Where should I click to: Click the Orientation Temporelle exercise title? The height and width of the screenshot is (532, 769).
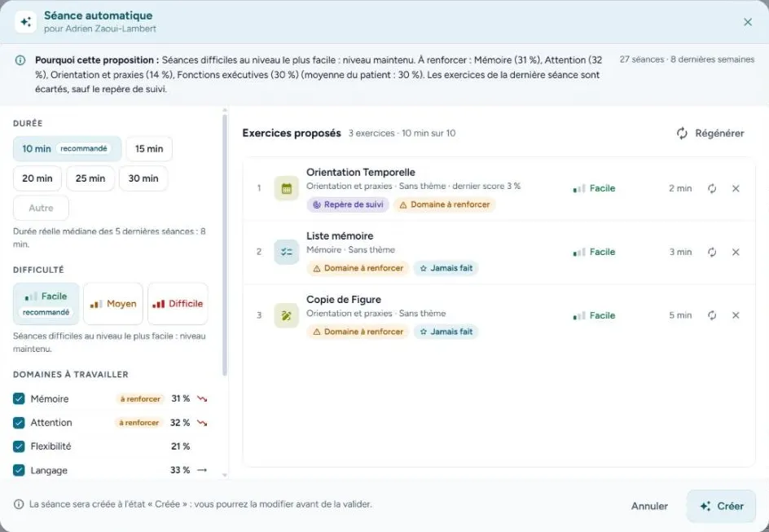point(360,172)
